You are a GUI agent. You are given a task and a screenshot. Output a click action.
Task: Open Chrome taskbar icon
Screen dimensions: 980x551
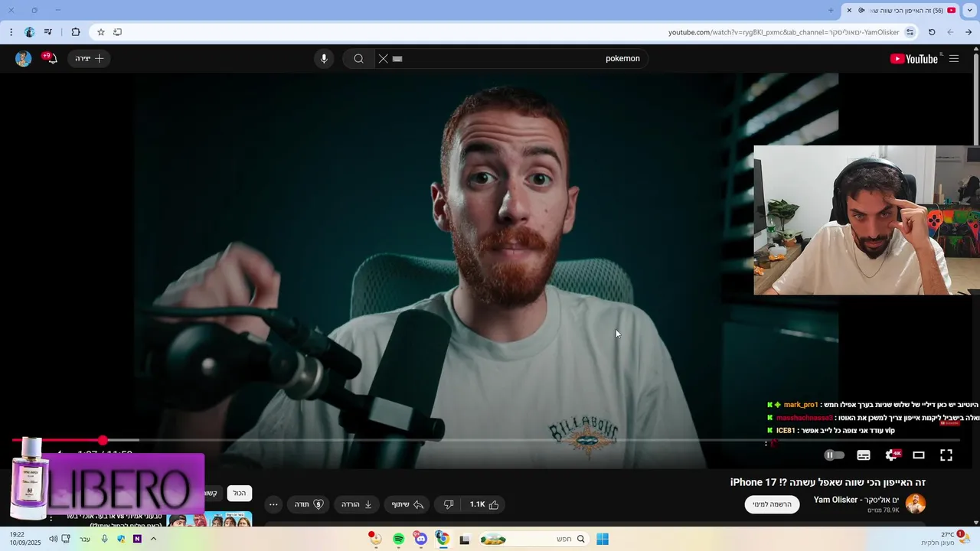[442, 540]
